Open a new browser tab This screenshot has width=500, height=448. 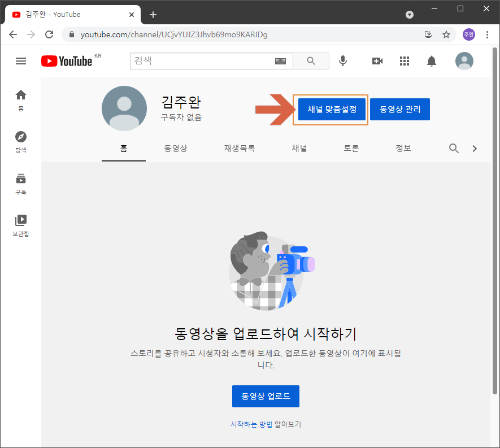click(153, 15)
